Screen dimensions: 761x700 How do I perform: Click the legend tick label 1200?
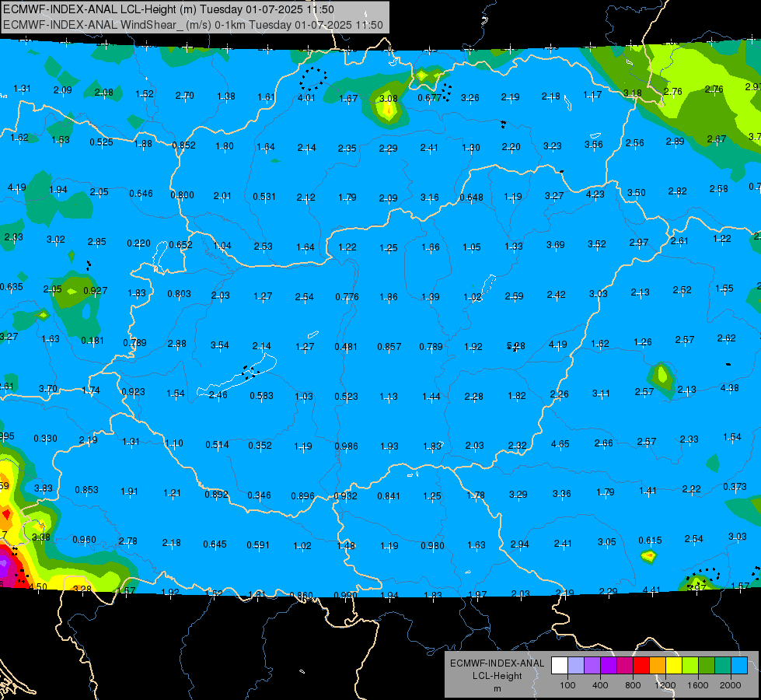click(665, 685)
